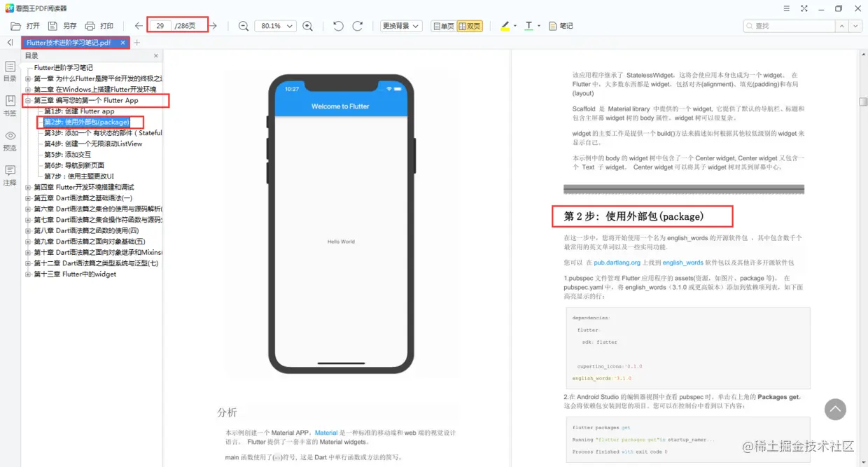Click the Material link in 分析 paragraph
The height and width of the screenshot is (467, 868).
pos(326,433)
